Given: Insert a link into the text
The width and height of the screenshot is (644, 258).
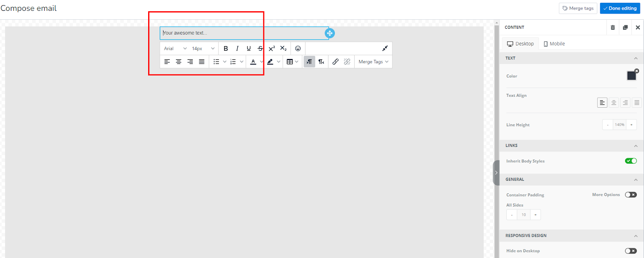Looking at the screenshot, I should pyautogui.click(x=335, y=62).
